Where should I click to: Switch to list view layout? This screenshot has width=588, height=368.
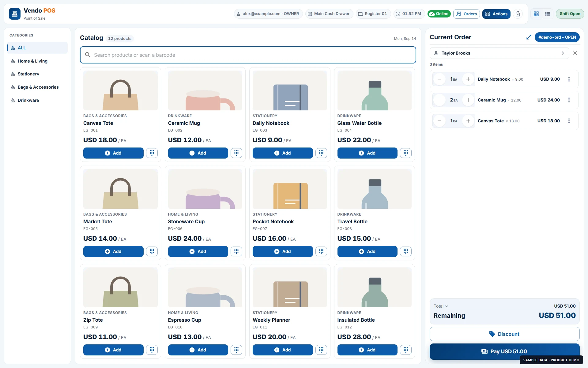tap(548, 14)
